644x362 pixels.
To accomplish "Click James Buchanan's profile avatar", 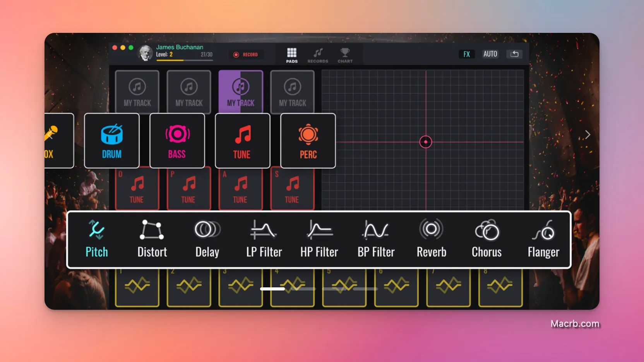I will [146, 53].
